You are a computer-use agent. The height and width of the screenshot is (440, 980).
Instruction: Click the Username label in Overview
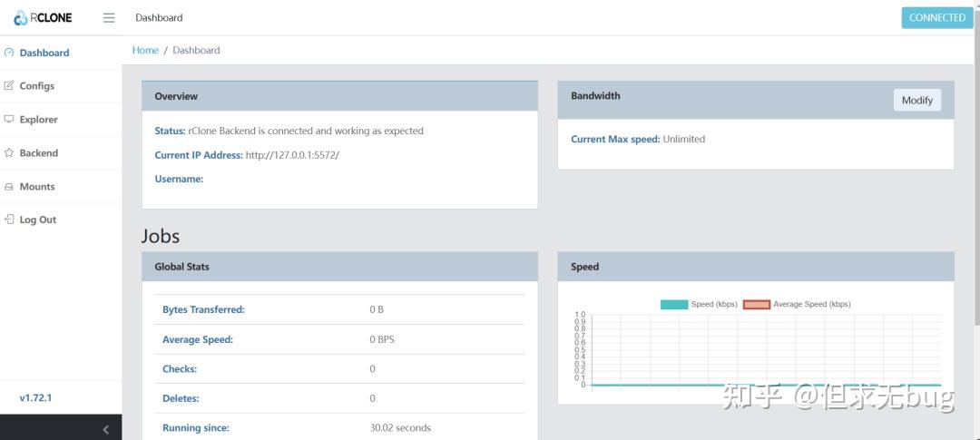179,179
